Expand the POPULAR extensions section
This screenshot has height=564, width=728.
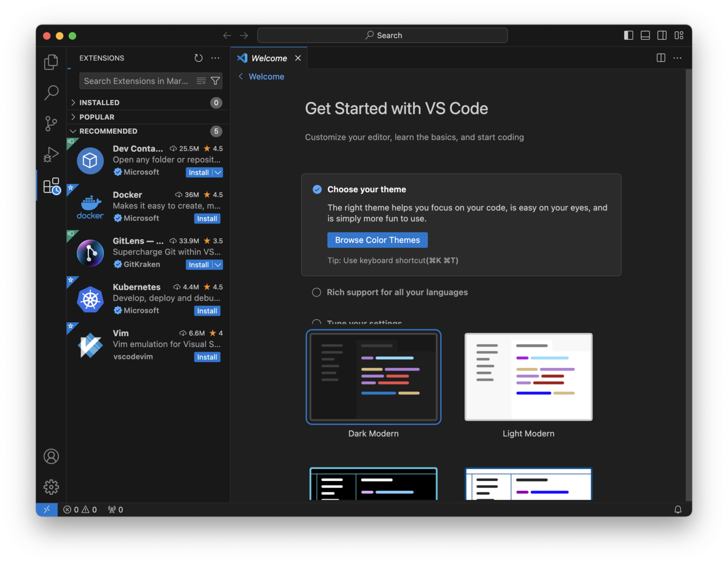[x=97, y=117]
